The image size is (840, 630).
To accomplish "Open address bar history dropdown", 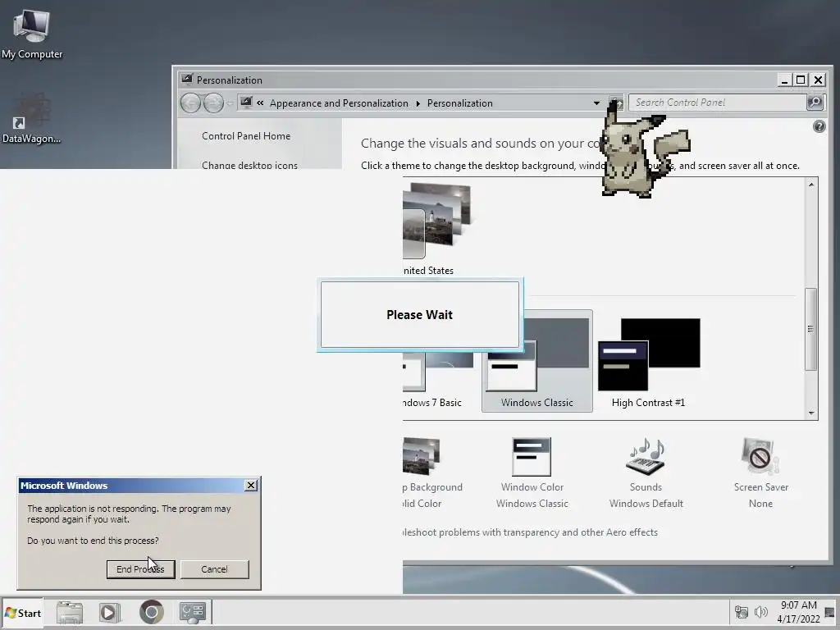I will tap(596, 103).
